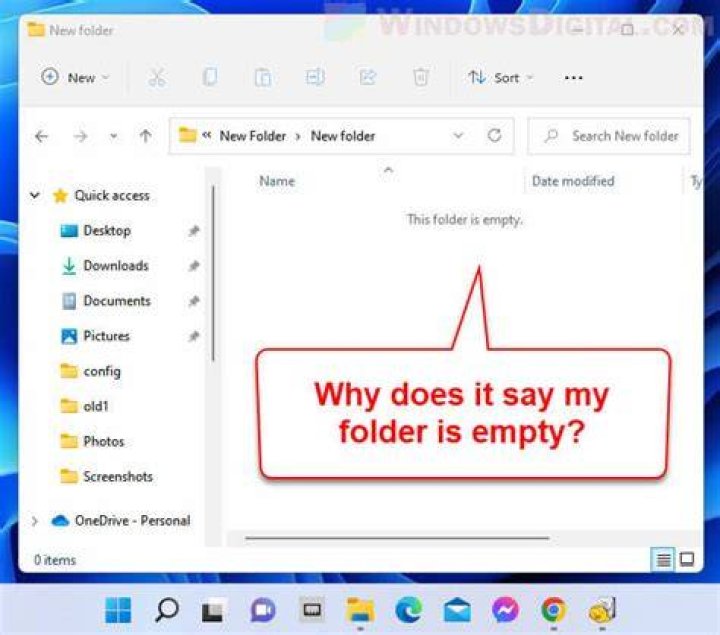Viewport: 720px width, 635px height.
Task: Open Task View on taskbar
Action: [x=213, y=610]
